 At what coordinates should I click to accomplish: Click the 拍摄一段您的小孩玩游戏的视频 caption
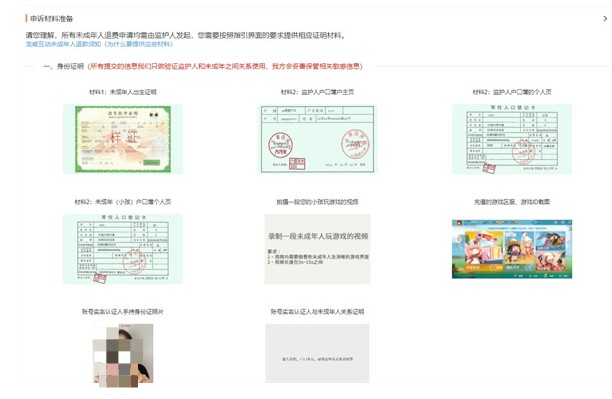[317, 202]
